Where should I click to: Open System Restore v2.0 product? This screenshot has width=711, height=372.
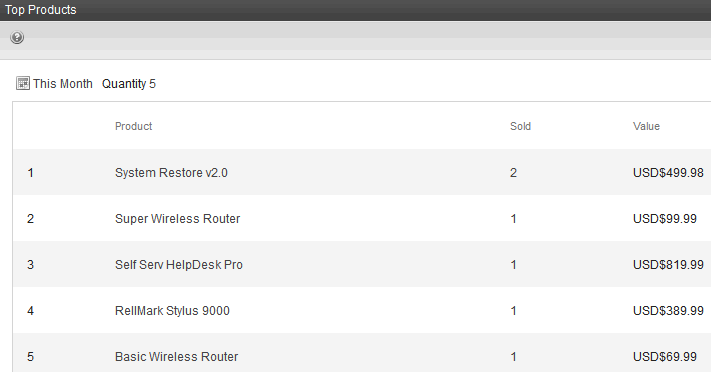[171, 173]
